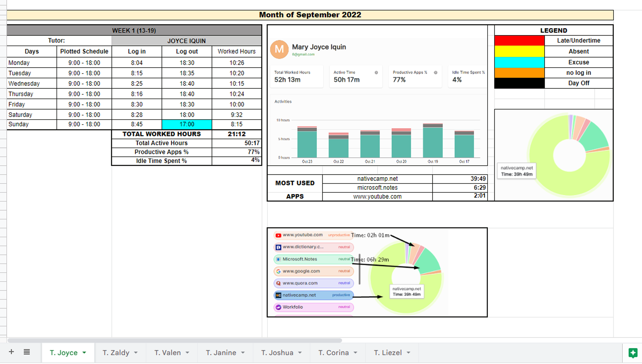The height and width of the screenshot is (364, 642).
Task: Click the info icon beside Active Time
Action: [376, 72]
